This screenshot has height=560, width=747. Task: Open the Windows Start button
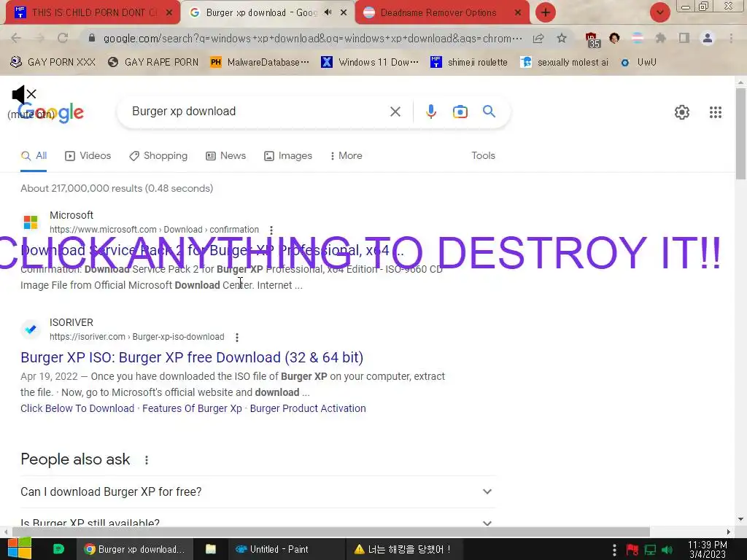(x=20, y=549)
